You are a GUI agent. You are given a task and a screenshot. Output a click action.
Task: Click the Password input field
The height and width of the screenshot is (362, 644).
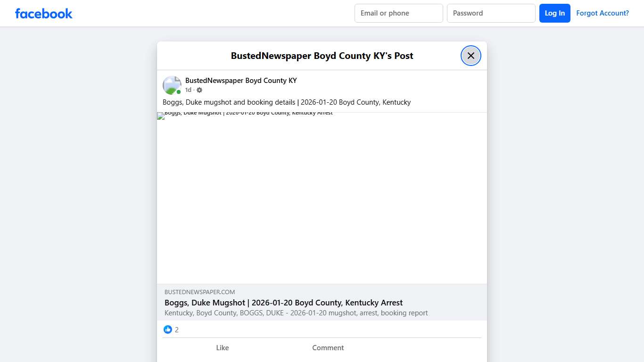491,13
